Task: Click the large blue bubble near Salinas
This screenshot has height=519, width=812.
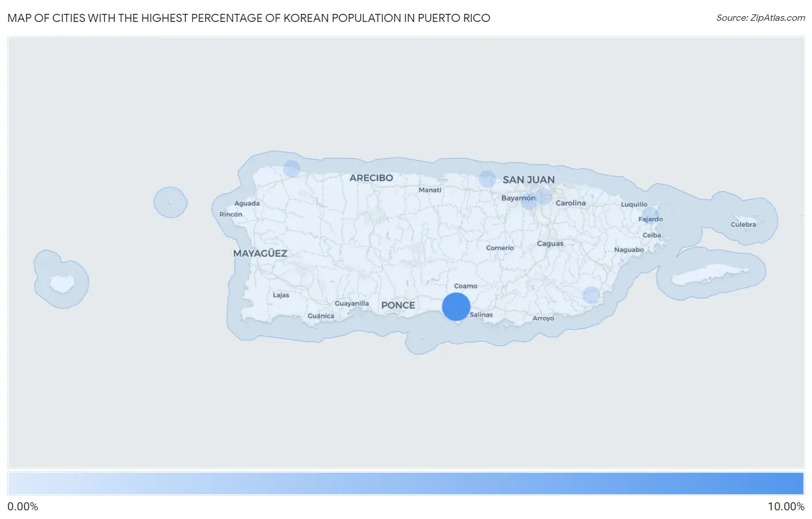Action: pyautogui.click(x=456, y=307)
